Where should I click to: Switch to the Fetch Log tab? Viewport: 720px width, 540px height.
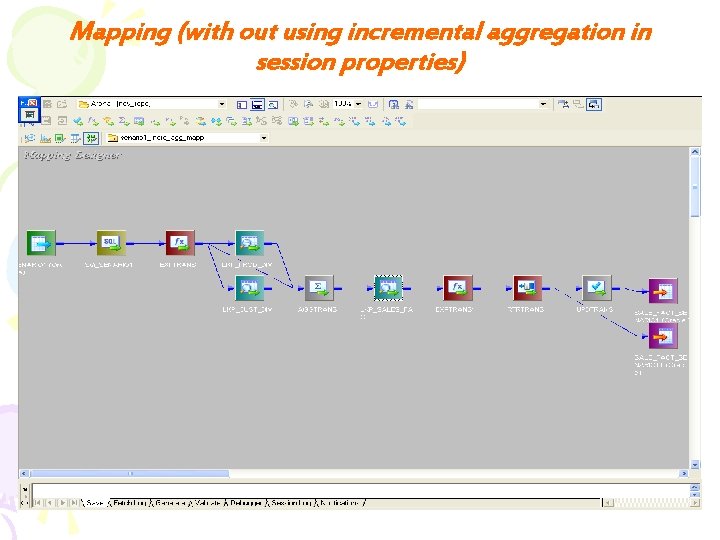pyautogui.click(x=130, y=503)
